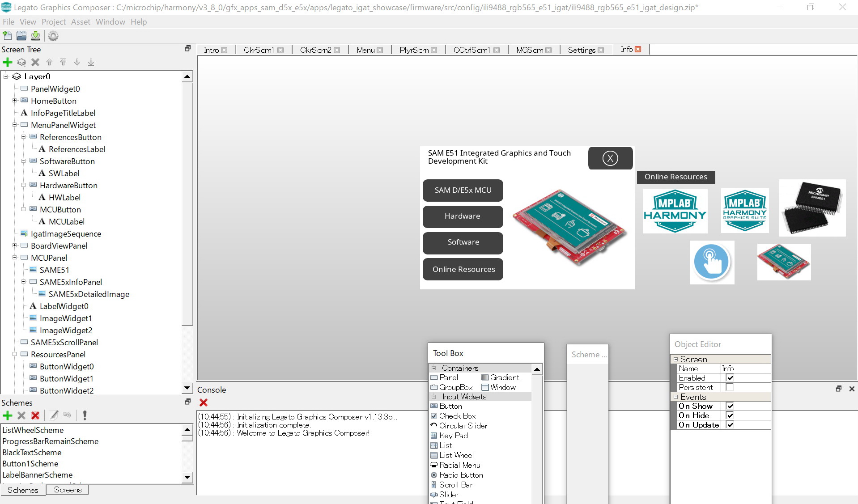The image size is (858, 504).
Task: Click the SAM D/E5x MCU button
Action: pyautogui.click(x=463, y=191)
